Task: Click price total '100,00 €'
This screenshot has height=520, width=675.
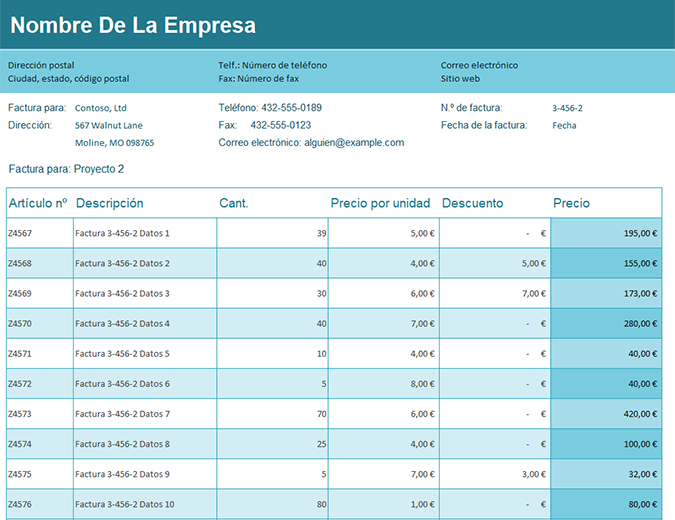Action: (x=641, y=444)
